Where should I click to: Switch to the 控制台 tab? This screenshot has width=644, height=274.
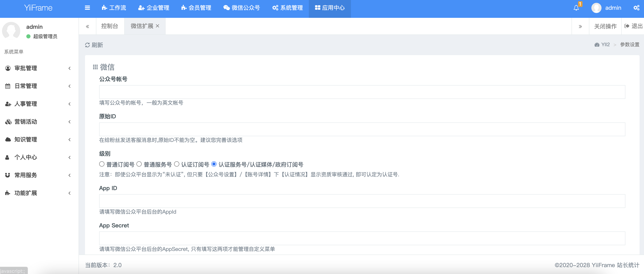click(x=109, y=26)
